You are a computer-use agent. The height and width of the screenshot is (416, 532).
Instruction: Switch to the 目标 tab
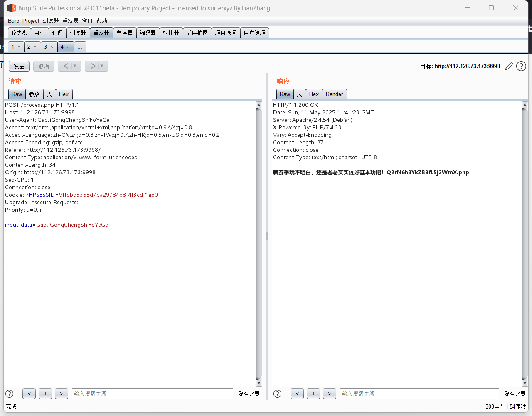40,33
